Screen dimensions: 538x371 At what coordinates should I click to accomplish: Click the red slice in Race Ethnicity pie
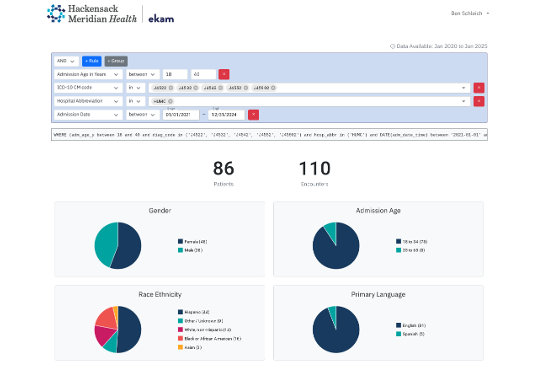pyautogui.click(x=106, y=317)
